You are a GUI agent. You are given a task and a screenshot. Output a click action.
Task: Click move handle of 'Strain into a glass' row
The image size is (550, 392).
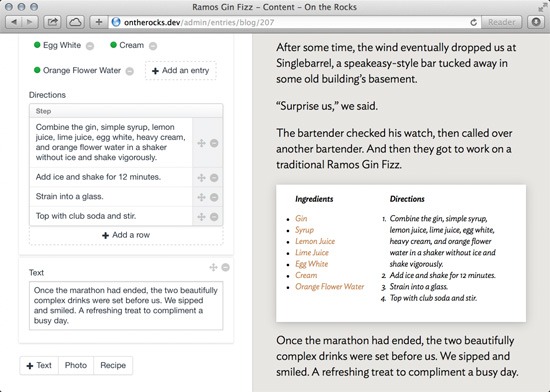[x=201, y=197]
